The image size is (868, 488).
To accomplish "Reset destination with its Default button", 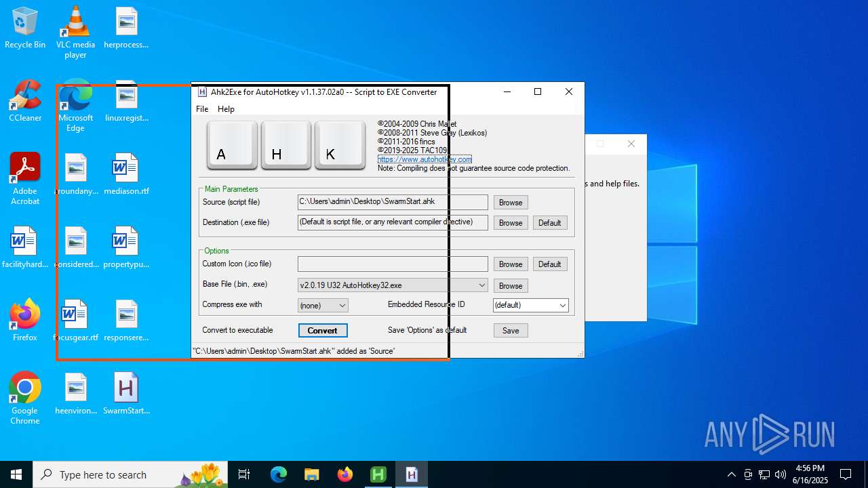I will point(549,223).
